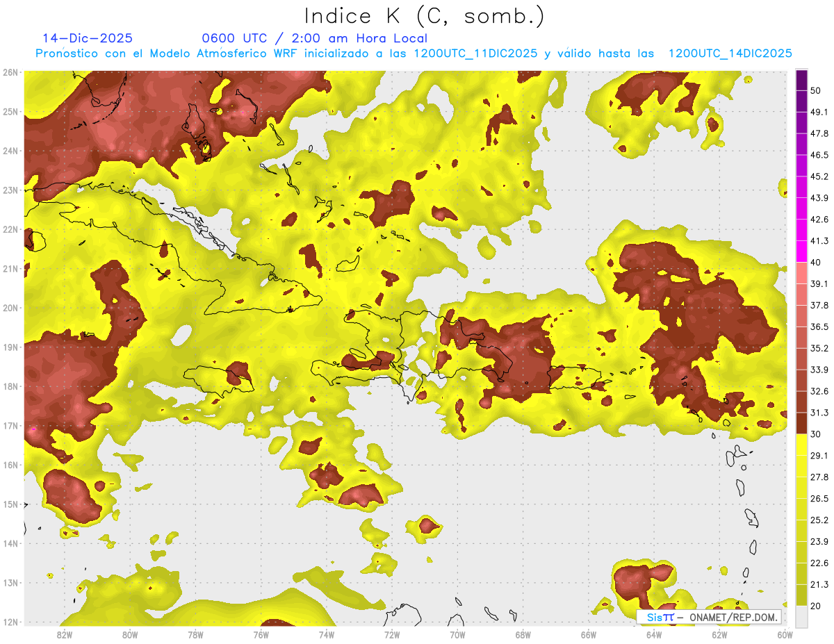Viewport: 834px width, 644px height.
Task: Click the '60W' longitude label
Action: [x=785, y=635]
